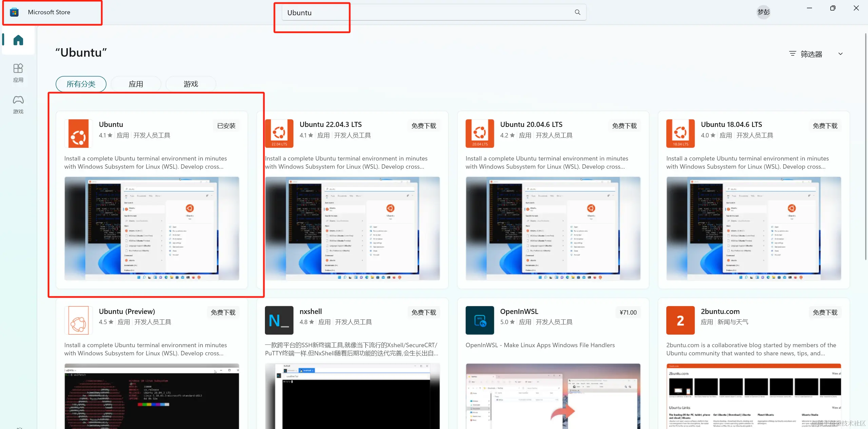Click 免费下载 for nxshell

click(x=424, y=312)
